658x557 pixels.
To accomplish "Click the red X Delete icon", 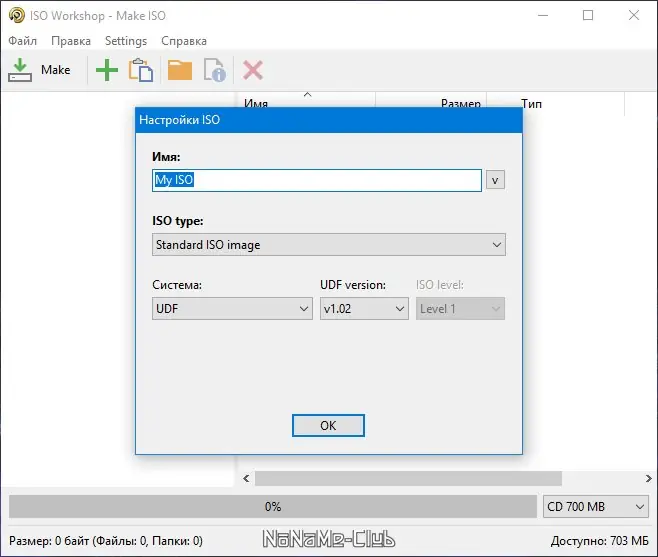I will pyautogui.click(x=253, y=70).
